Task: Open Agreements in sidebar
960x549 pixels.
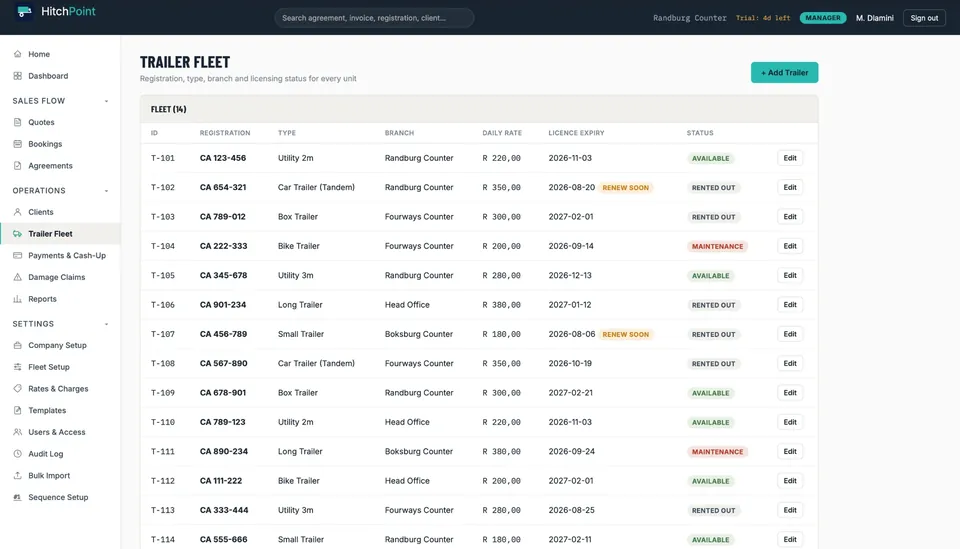Action: pos(60,165)
